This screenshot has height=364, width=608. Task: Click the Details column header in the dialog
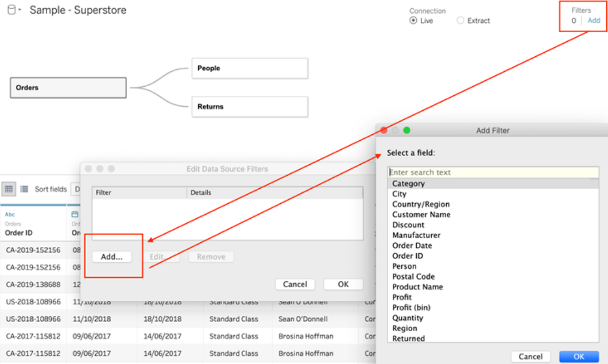point(275,193)
